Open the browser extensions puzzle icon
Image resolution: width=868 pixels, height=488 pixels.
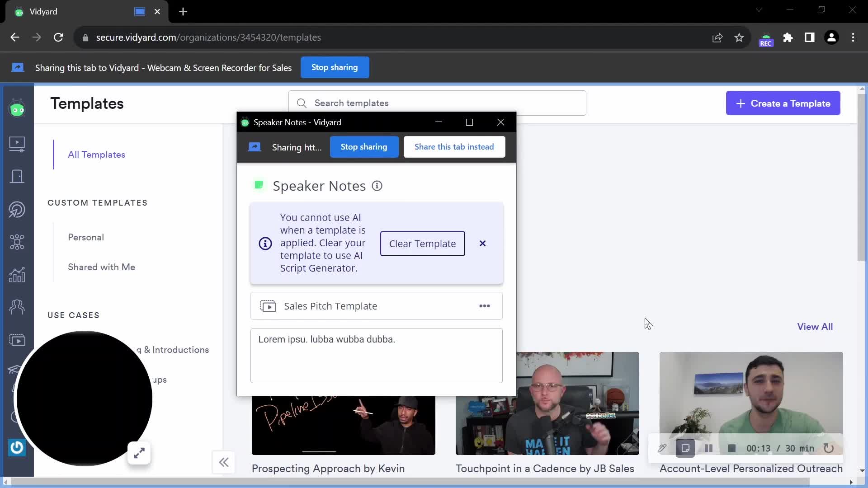[788, 38]
